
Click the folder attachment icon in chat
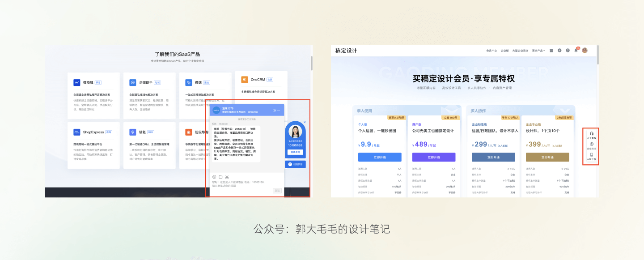(220, 177)
